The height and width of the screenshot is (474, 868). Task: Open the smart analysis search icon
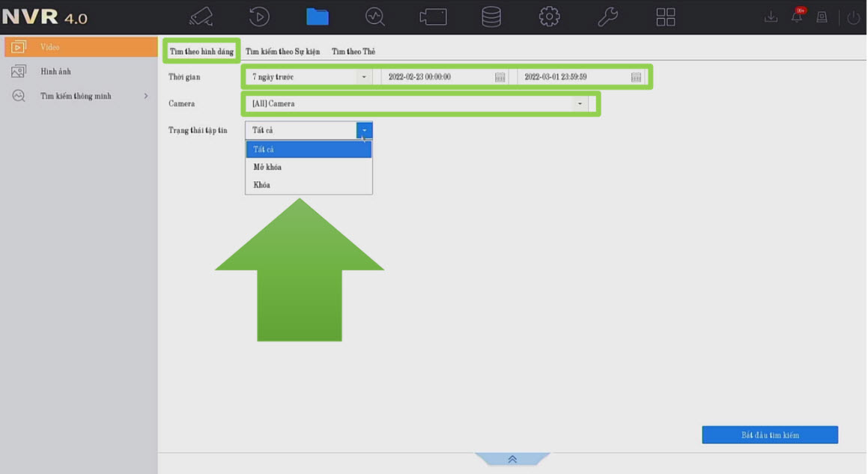tap(375, 16)
